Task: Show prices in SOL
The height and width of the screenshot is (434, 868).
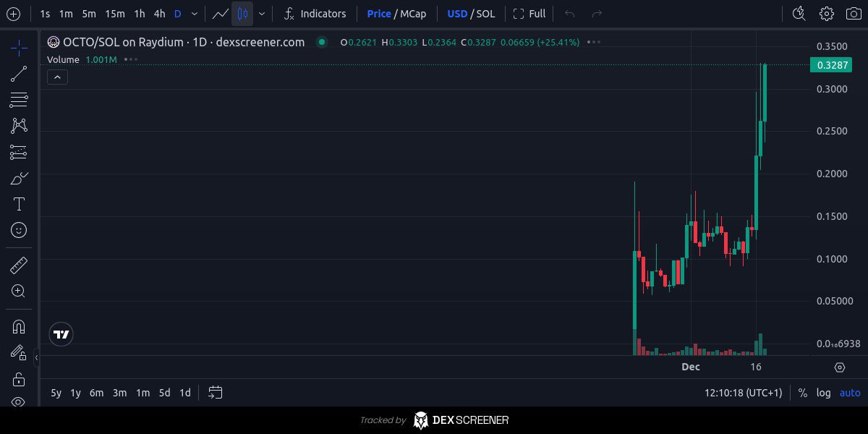Action: 485,14
